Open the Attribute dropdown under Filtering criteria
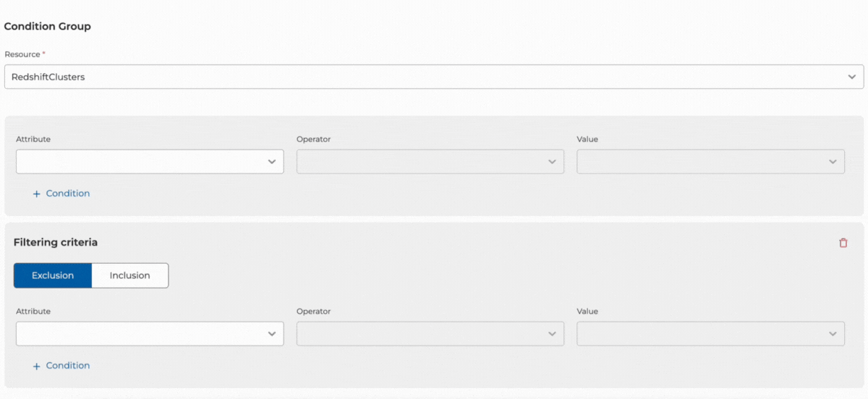This screenshot has height=399, width=868. 150,334
